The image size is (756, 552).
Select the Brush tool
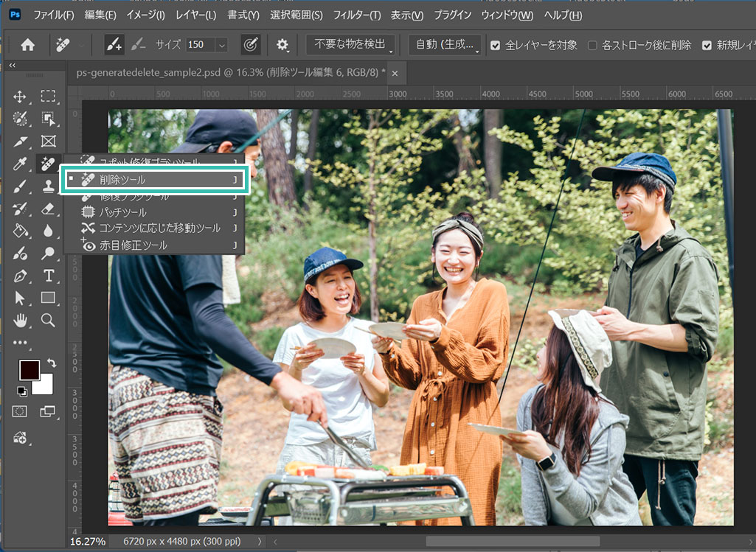(20, 186)
